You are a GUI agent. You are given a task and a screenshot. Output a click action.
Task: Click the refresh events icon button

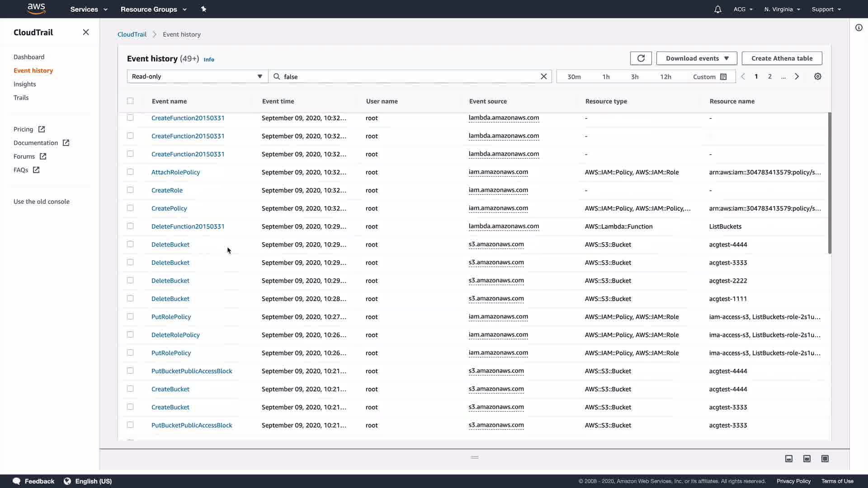tap(641, 58)
